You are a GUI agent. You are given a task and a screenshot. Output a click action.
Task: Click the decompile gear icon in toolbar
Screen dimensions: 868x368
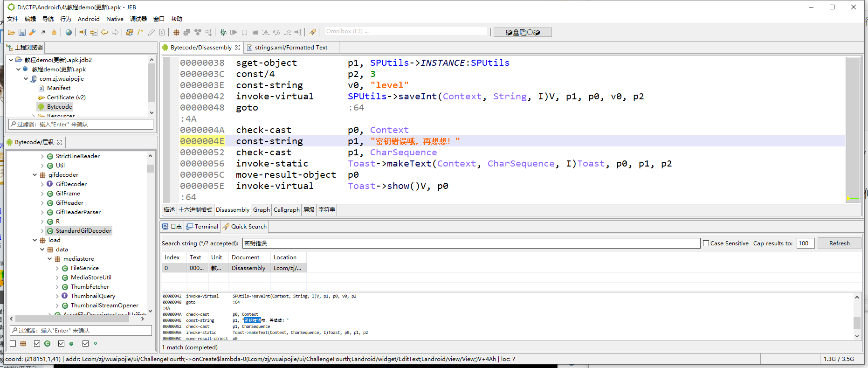point(130,32)
